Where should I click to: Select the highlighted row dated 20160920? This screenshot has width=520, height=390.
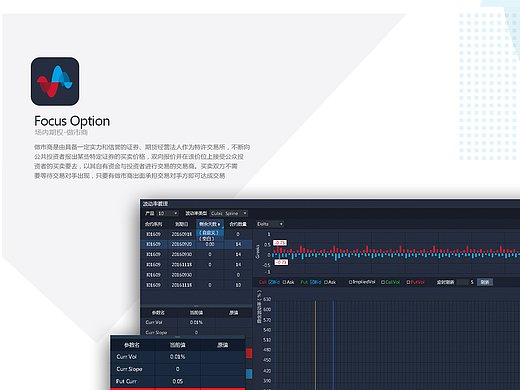click(196, 244)
